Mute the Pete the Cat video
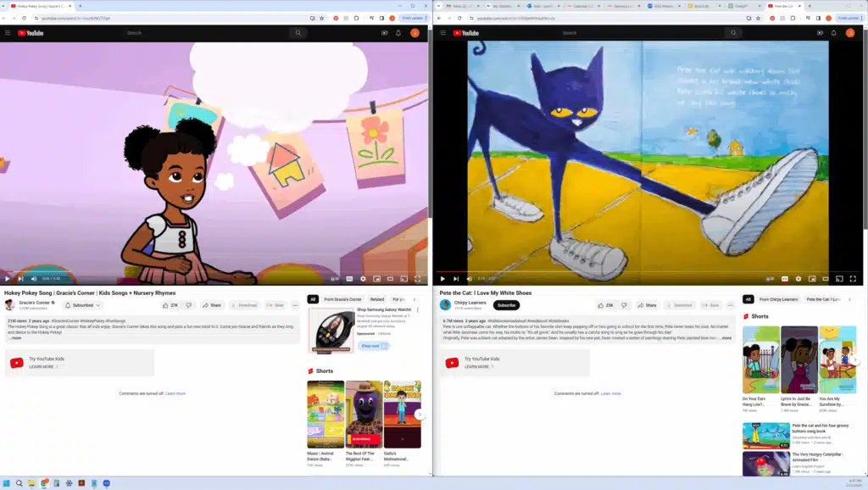Image resolution: width=868 pixels, height=490 pixels. (x=469, y=278)
